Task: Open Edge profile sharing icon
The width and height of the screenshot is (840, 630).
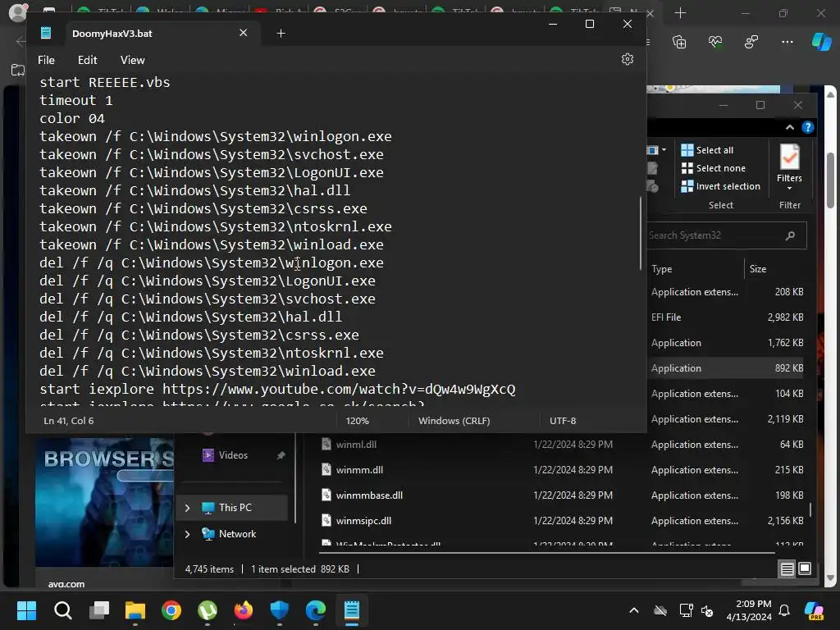Action: coord(751,42)
